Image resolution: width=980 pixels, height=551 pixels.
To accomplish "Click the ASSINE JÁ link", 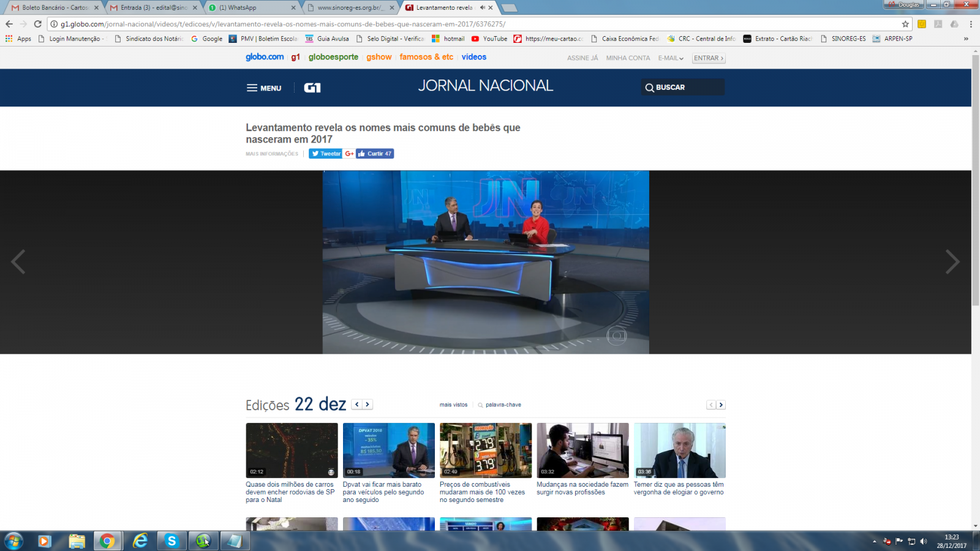I will [582, 58].
